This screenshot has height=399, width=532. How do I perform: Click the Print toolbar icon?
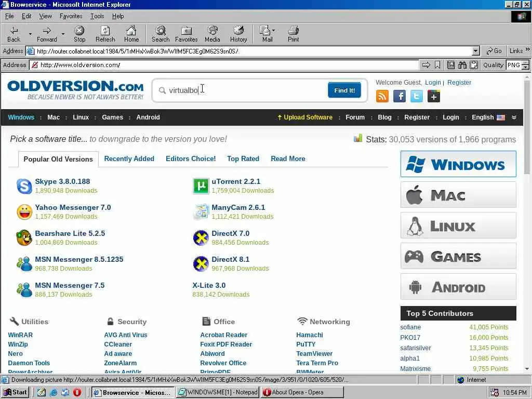[x=294, y=34]
